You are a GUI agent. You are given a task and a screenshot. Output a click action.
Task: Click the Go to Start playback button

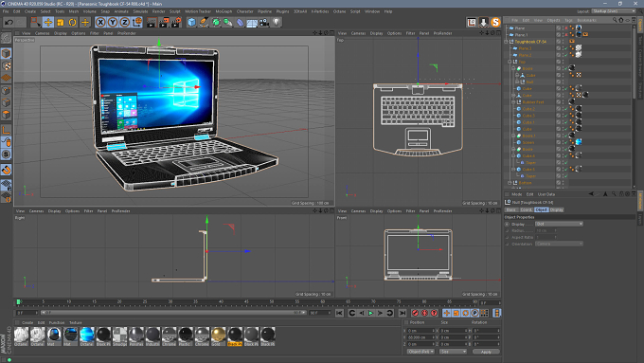tap(339, 314)
